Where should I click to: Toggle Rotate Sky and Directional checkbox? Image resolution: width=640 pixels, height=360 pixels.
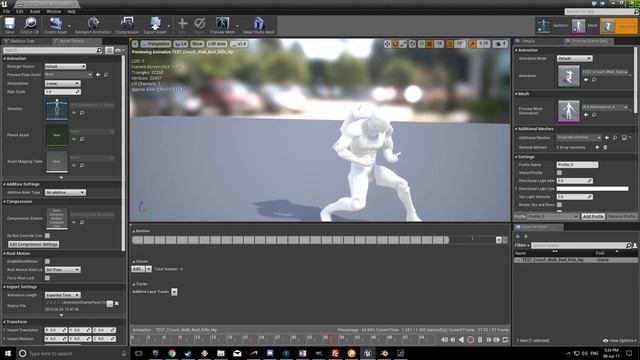click(x=559, y=204)
